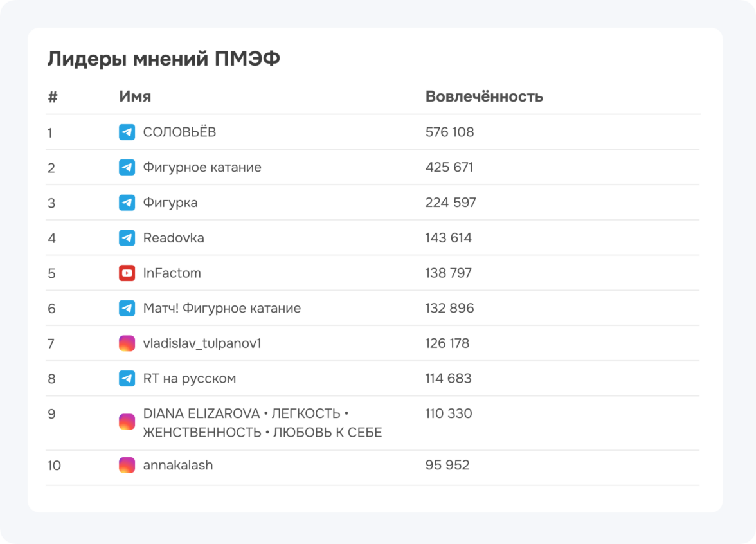Open the СОЛОВЬЁВ channel name
756x544 pixels.
tap(179, 132)
